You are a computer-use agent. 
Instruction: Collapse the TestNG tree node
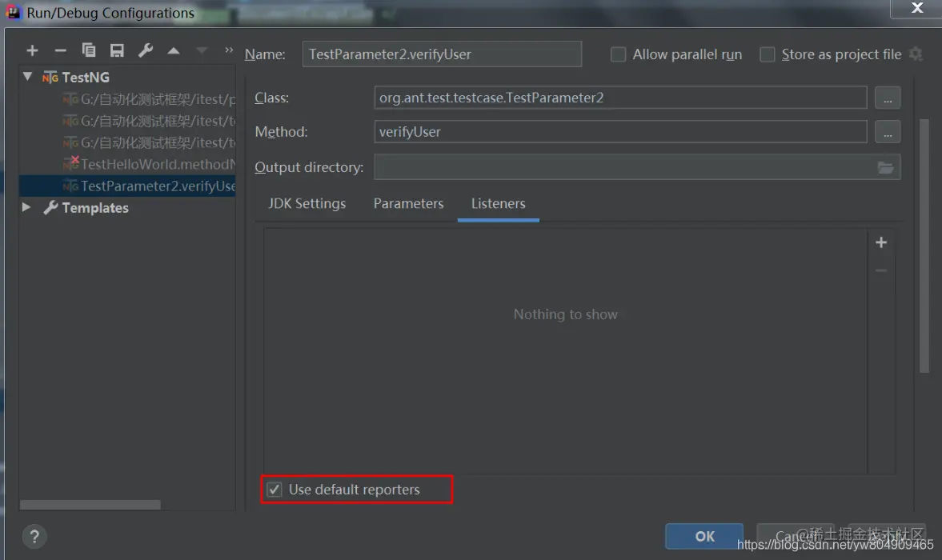[x=28, y=77]
